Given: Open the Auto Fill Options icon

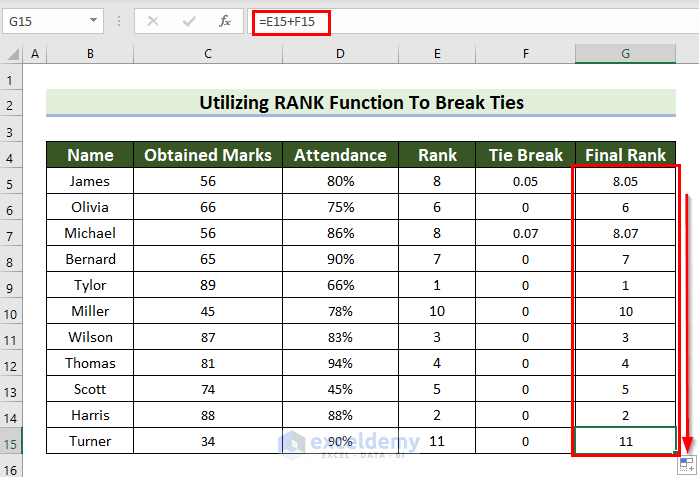Looking at the screenshot, I should pyautogui.click(x=687, y=465).
